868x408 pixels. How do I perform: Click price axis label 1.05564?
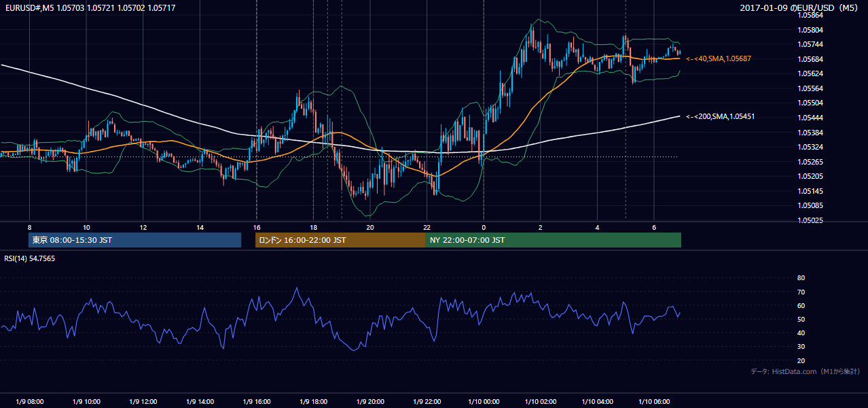coord(811,88)
